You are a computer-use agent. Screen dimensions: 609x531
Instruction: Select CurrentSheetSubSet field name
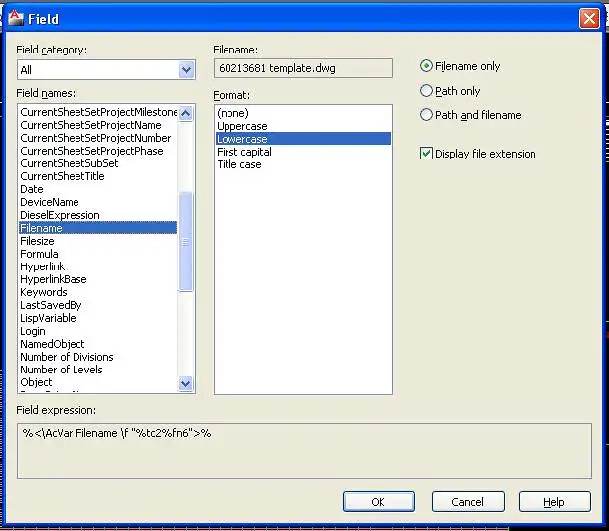[98, 163]
